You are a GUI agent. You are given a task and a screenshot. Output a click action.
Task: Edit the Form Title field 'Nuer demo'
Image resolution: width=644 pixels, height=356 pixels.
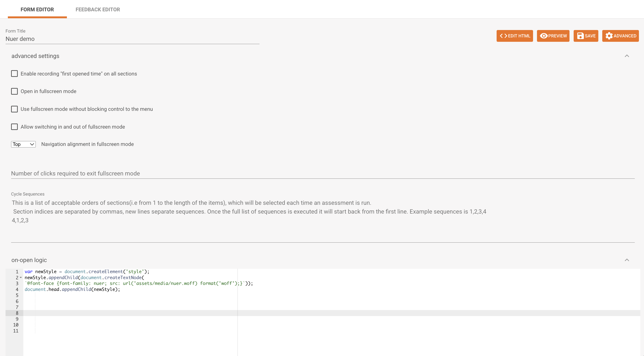[132, 39]
